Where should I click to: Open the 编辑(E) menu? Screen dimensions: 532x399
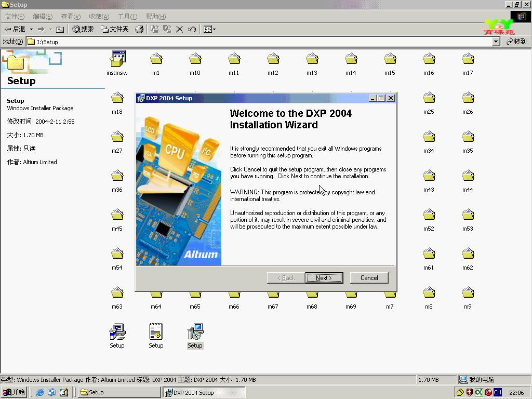click(43, 16)
